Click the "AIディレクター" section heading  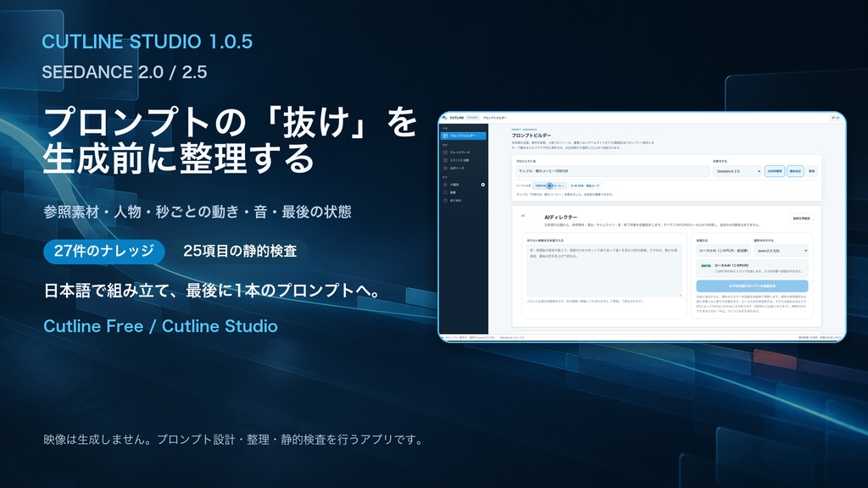point(561,218)
